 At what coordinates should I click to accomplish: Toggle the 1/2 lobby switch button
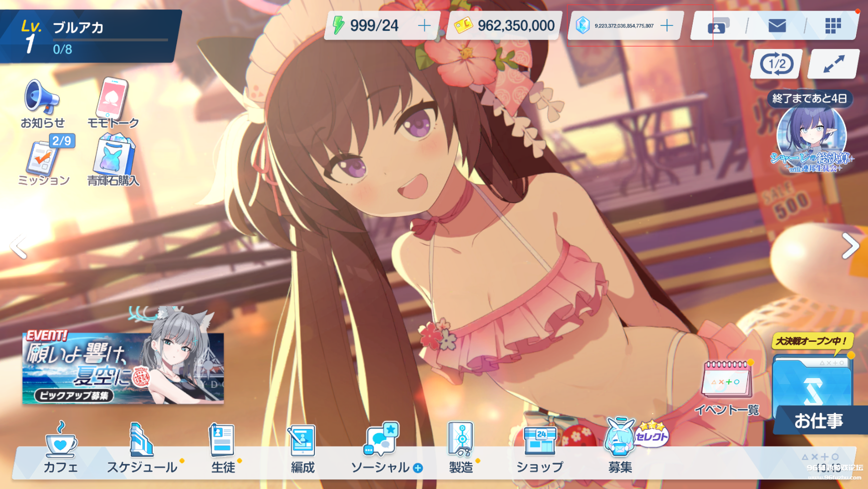(777, 64)
